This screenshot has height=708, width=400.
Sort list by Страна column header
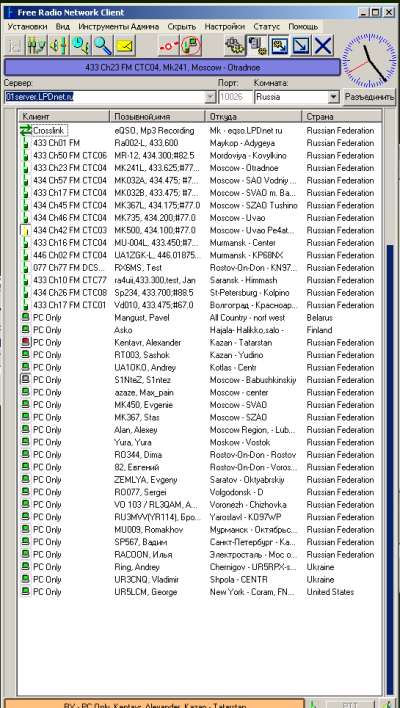[x=342, y=116]
